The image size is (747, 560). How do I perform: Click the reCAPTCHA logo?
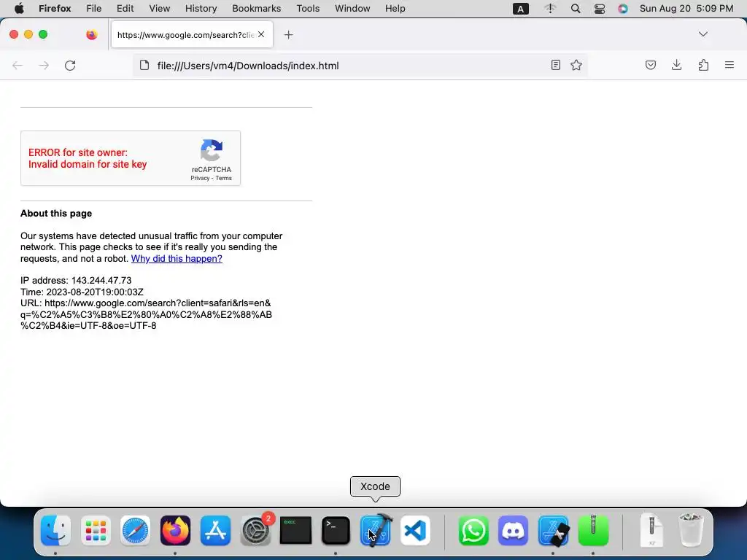(x=212, y=150)
